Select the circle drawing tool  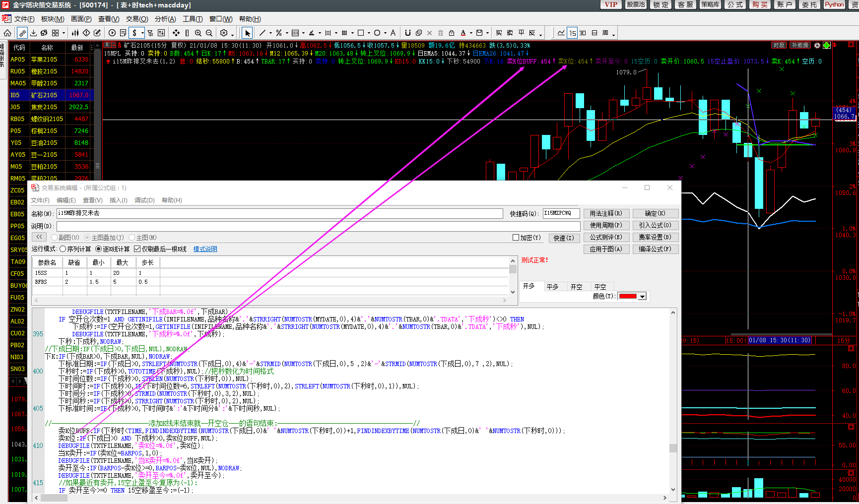(377, 33)
